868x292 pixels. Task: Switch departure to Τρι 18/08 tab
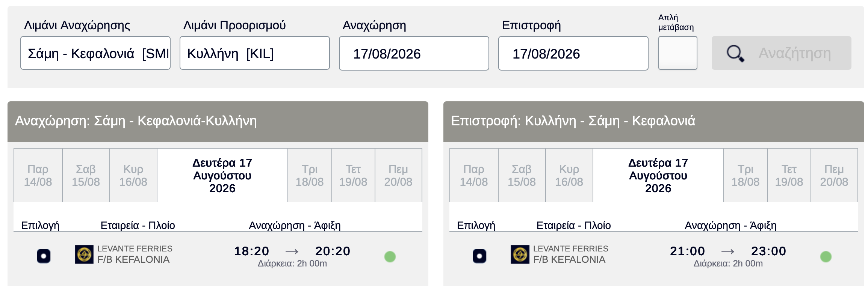tap(310, 175)
